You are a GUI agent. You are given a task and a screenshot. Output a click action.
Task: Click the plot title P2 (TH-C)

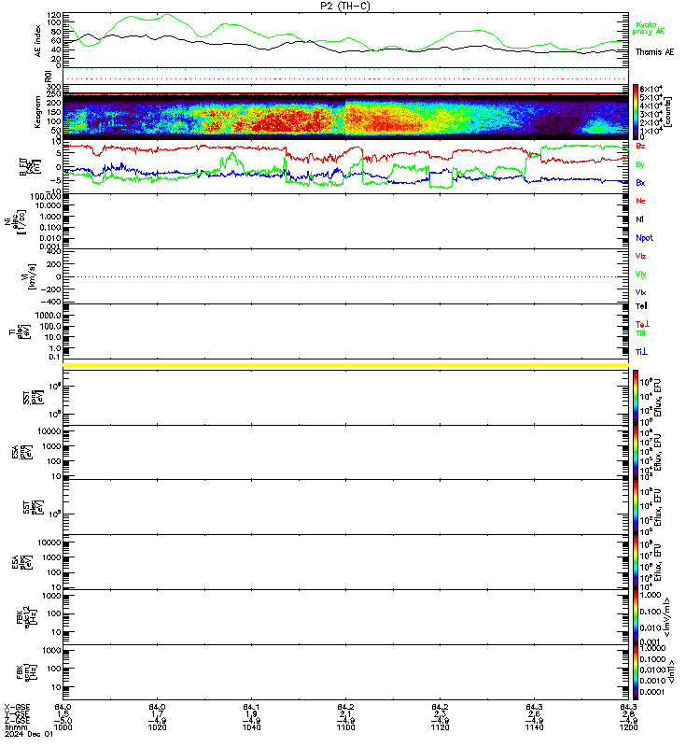pyautogui.click(x=344, y=6)
